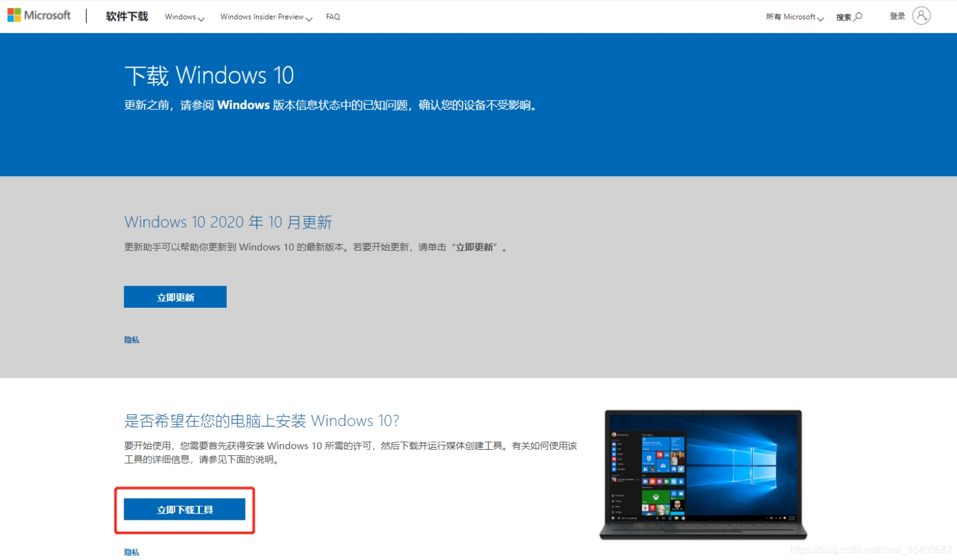957x560 pixels.
Task: Expand the Windows dropdown menu
Action: click(185, 17)
